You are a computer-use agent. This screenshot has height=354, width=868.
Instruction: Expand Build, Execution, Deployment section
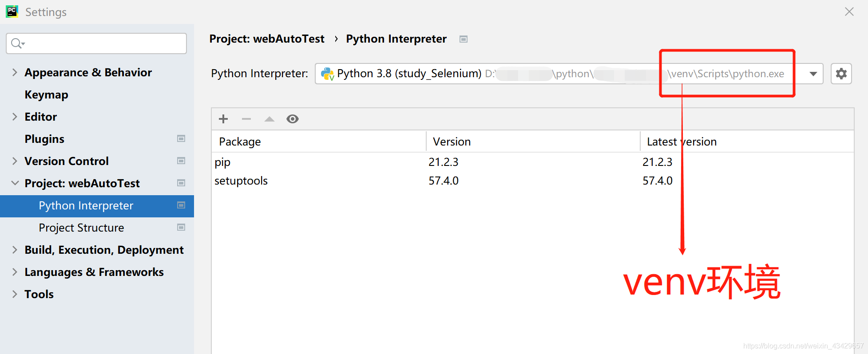[x=15, y=250]
